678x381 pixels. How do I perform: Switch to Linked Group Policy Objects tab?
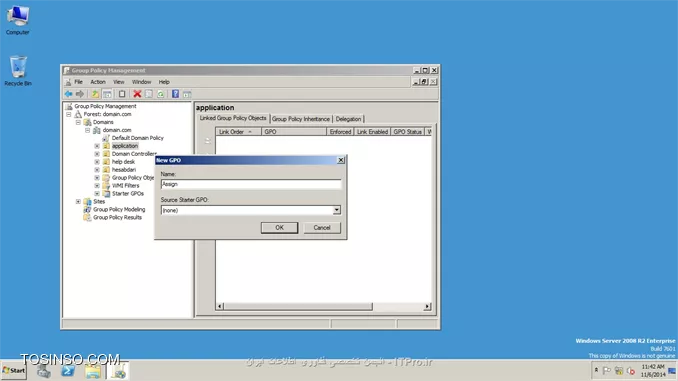point(233,118)
